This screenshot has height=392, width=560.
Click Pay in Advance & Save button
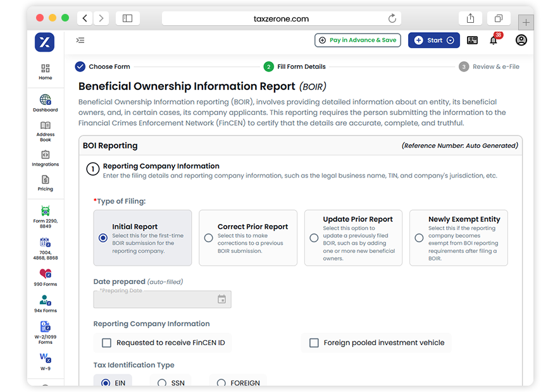click(x=358, y=40)
